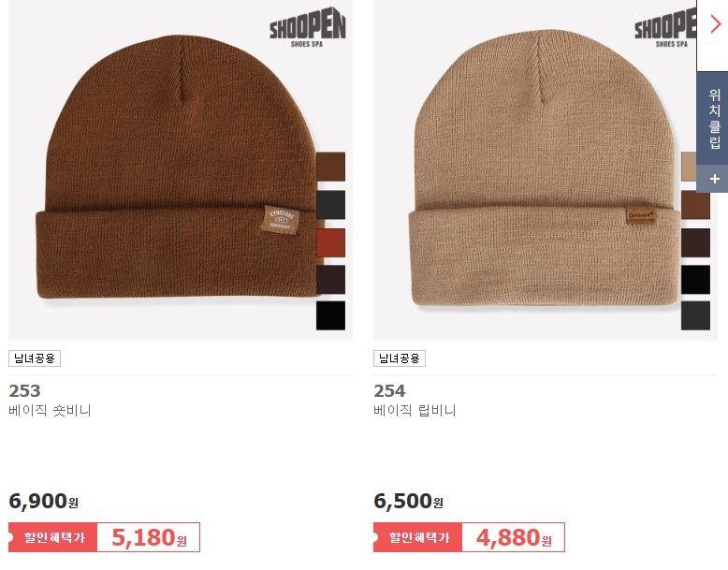Click 남녀공용 tag under product 254
728x570 pixels.
pyautogui.click(x=400, y=358)
